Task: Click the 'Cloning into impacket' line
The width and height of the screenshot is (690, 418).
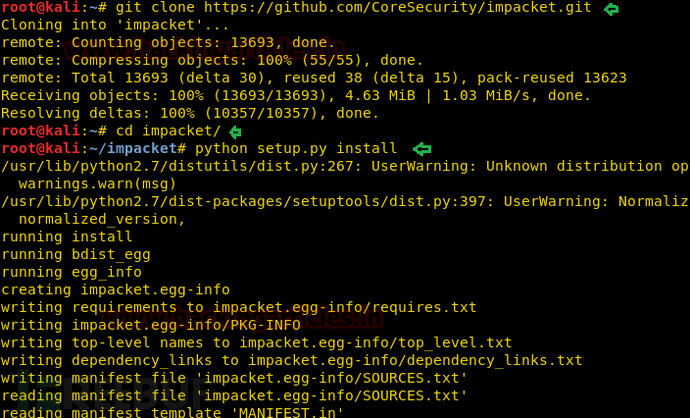Action: (115, 25)
